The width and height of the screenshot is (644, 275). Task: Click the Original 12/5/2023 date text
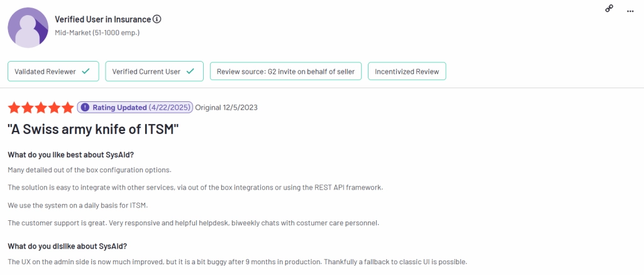tap(226, 108)
